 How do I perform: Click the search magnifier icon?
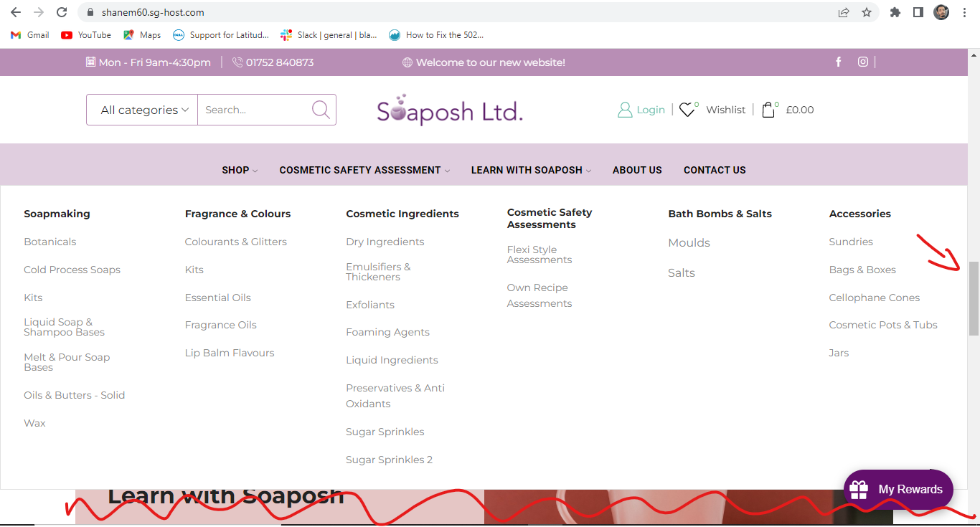(321, 110)
